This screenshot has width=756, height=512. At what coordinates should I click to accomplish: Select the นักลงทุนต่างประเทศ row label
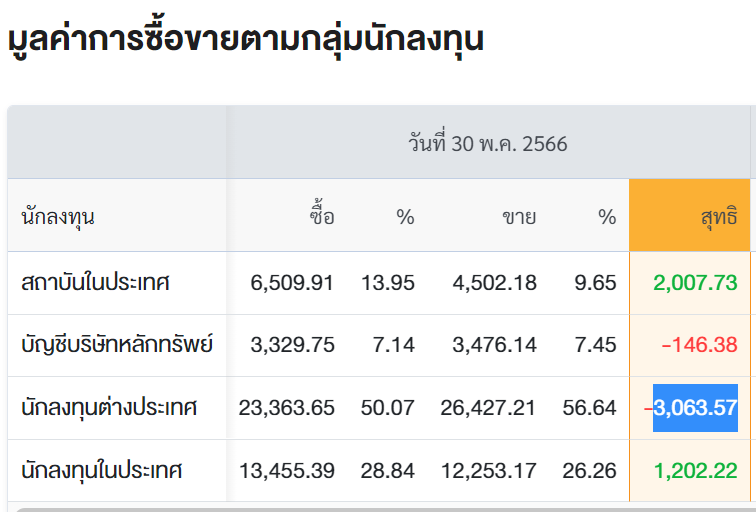[x=109, y=408]
